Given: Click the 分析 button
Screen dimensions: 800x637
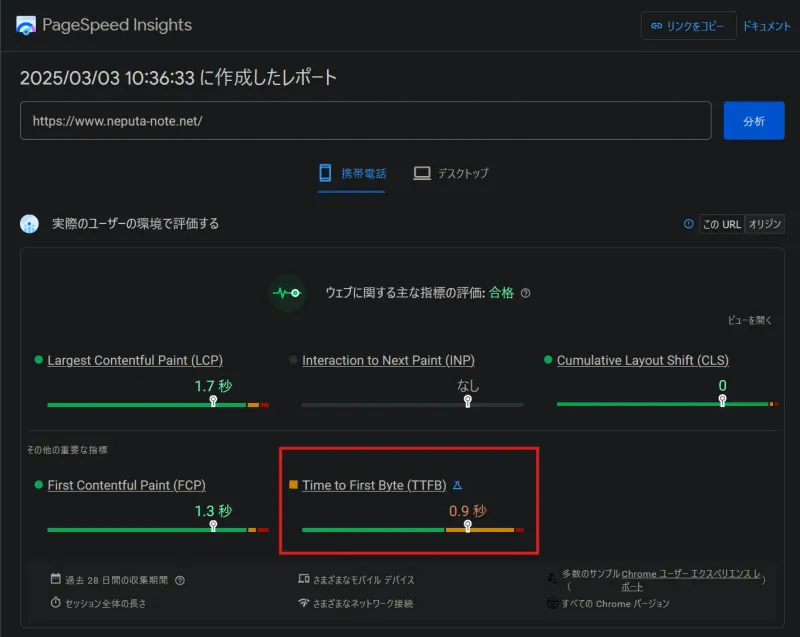Looking at the screenshot, I should click(753, 119).
